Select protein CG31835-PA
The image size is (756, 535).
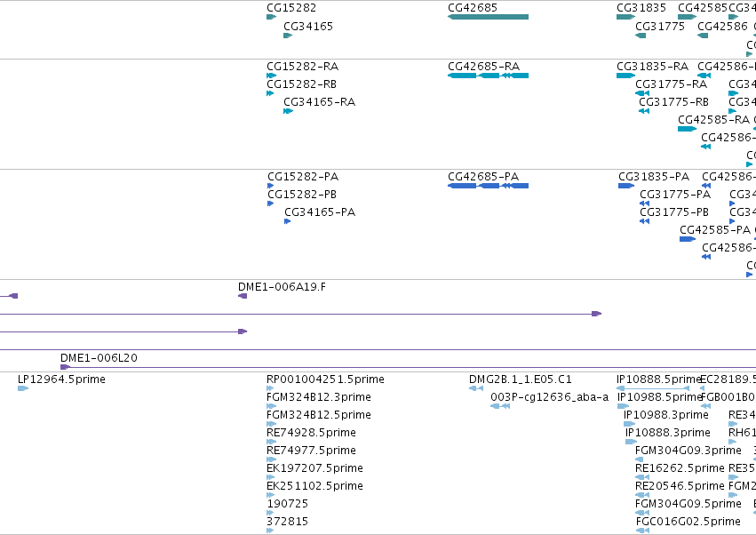(x=654, y=177)
